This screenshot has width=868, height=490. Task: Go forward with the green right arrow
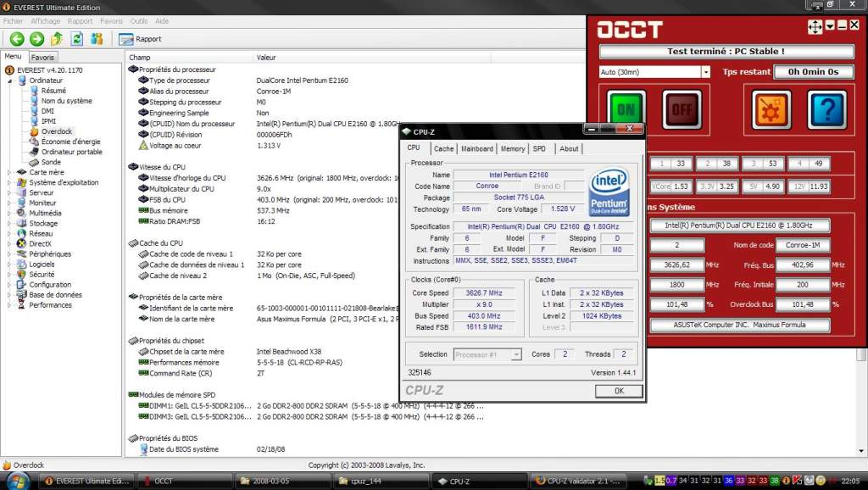36,39
